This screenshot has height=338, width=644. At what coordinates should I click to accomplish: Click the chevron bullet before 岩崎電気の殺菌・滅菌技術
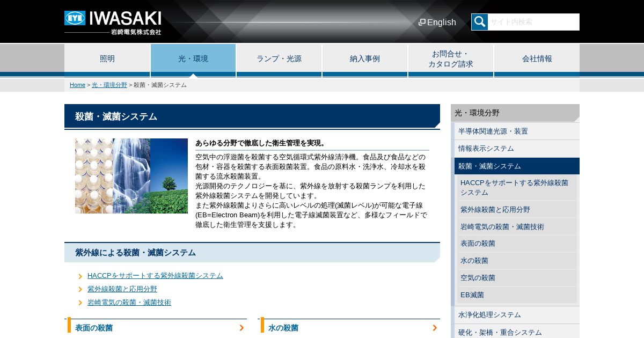coord(80,303)
